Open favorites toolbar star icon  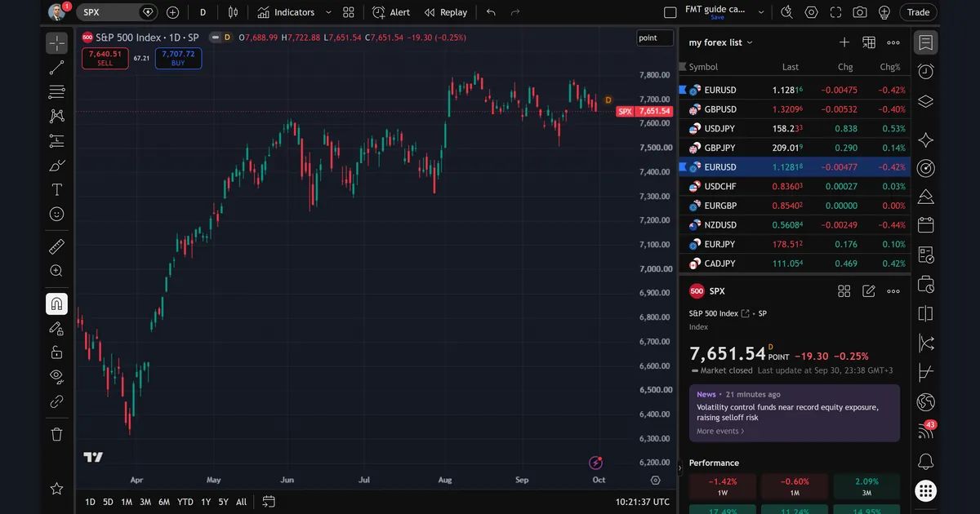pyautogui.click(x=56, y=489)
